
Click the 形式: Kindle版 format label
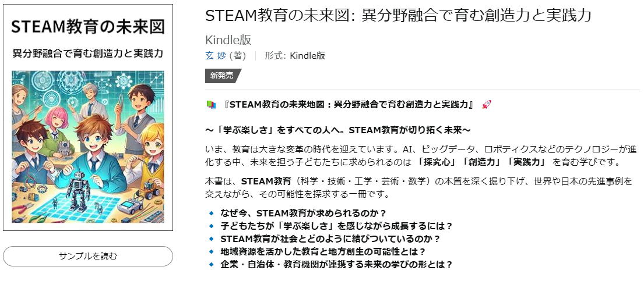tap(294, 56)
